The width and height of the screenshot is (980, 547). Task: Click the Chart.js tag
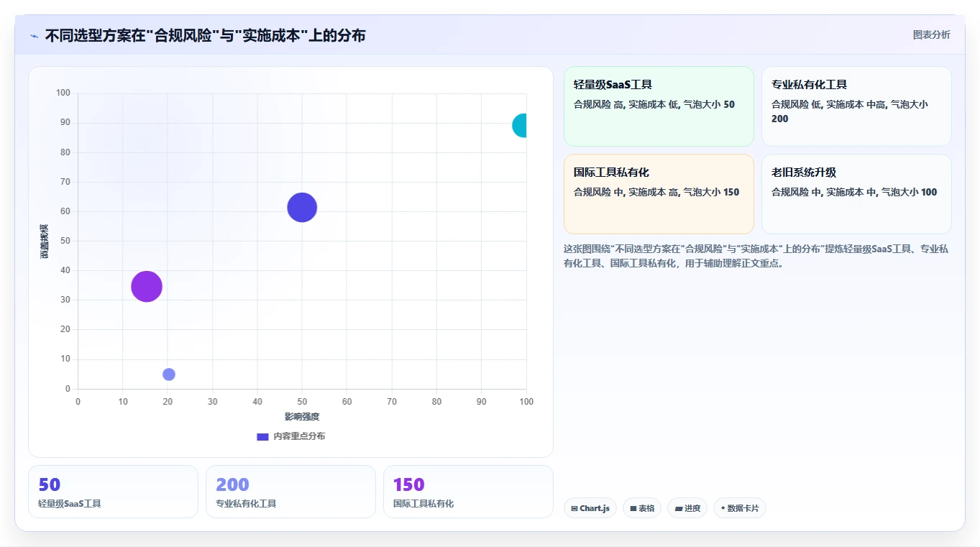pos(590,508)
